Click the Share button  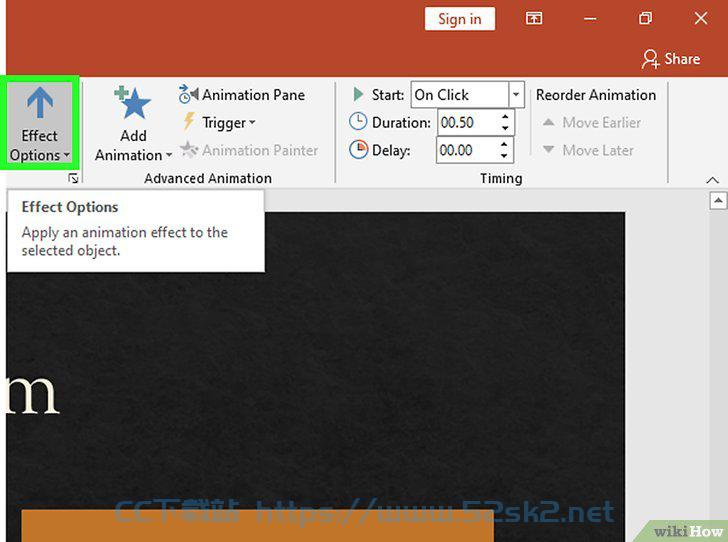click(671, 59)
